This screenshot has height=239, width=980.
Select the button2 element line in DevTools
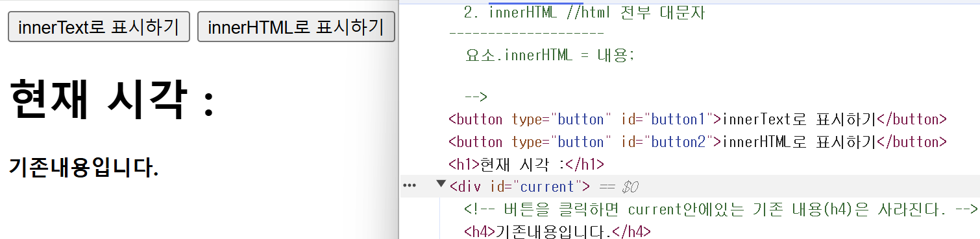coord(698,142)
